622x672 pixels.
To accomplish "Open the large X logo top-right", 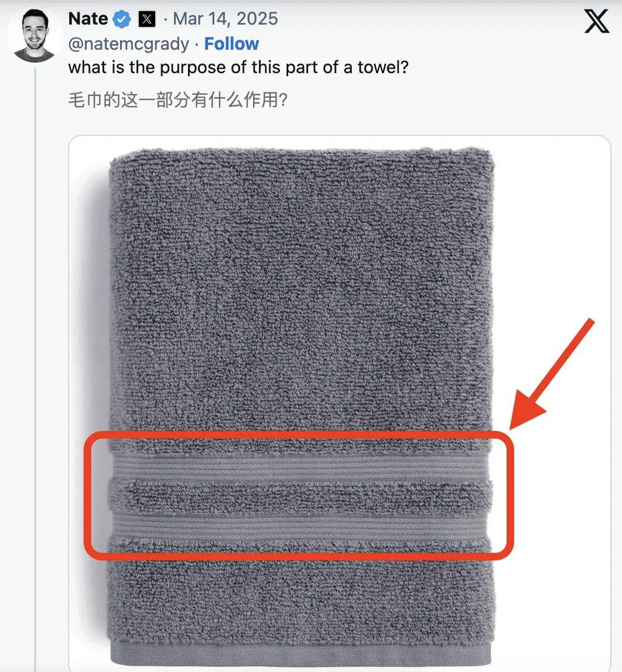I will 597,21.
